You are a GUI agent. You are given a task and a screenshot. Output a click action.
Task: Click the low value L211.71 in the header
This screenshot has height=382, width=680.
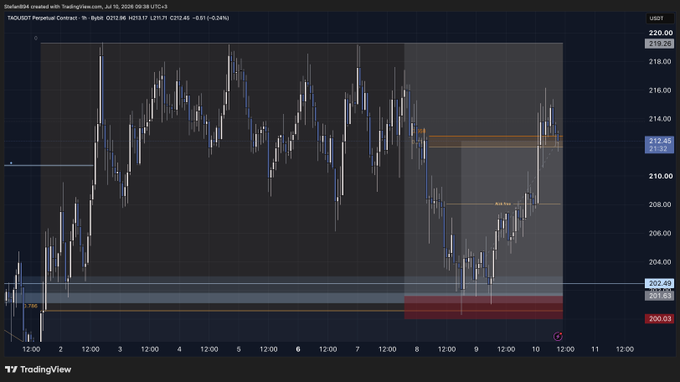coord(159,18)
